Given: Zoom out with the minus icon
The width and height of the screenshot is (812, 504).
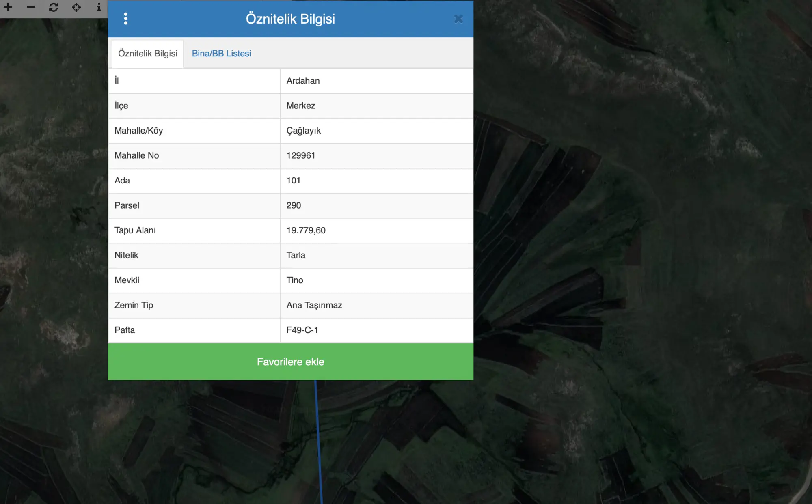Looking at the screenshot, I should coord(31,7).
